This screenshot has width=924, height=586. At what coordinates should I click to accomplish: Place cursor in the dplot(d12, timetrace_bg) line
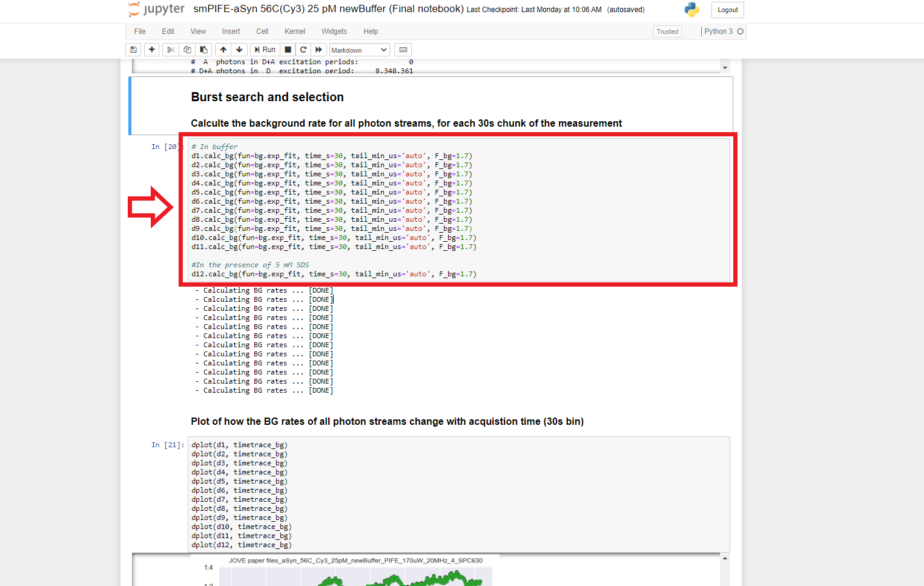pyautogui.click(x=242, y=545)
